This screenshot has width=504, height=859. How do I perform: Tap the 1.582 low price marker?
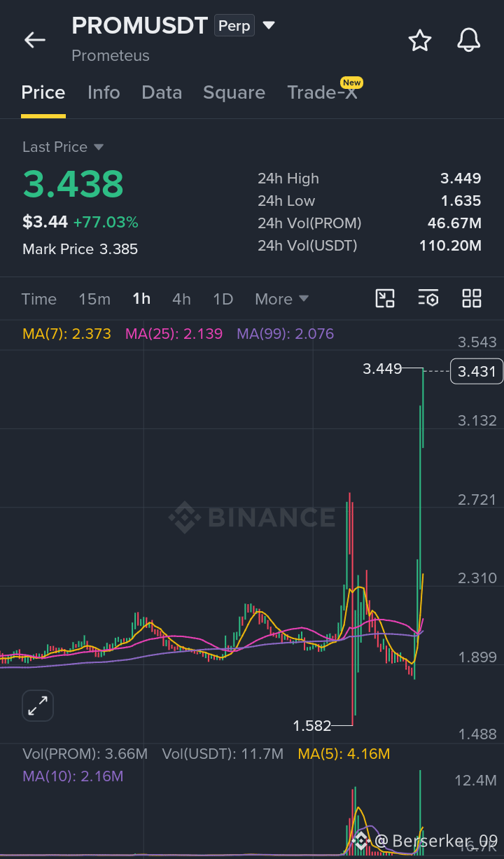(312, 725)
